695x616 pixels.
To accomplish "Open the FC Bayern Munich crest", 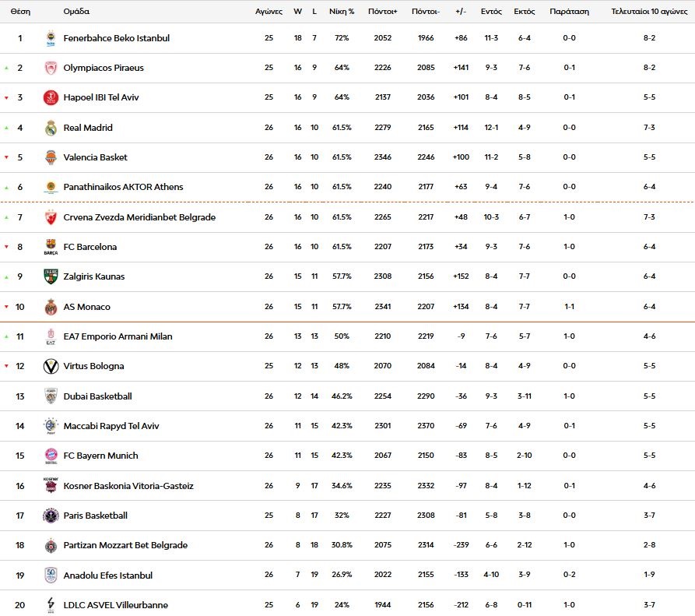I will click(50, 456).
